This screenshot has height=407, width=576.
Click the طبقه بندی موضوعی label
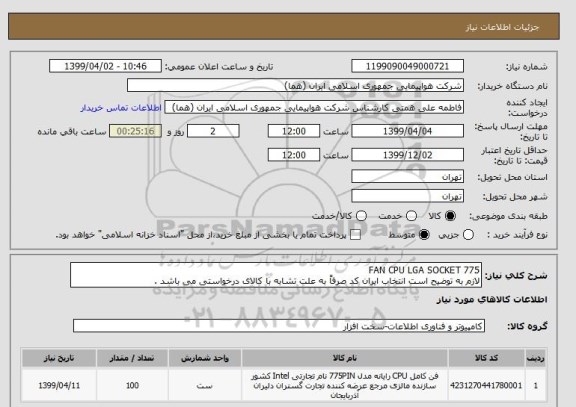point(509,216)
